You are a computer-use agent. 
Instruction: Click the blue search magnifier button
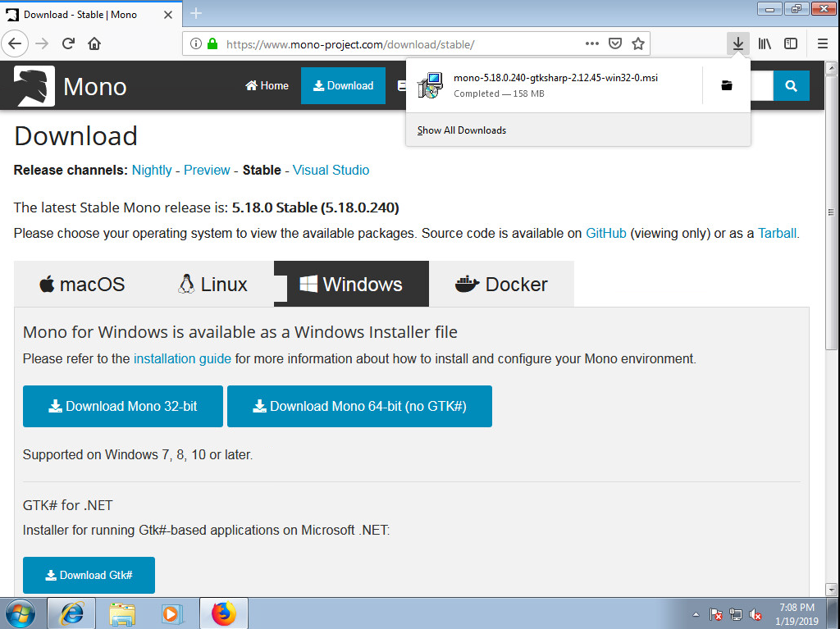click(x=792, y=86)
